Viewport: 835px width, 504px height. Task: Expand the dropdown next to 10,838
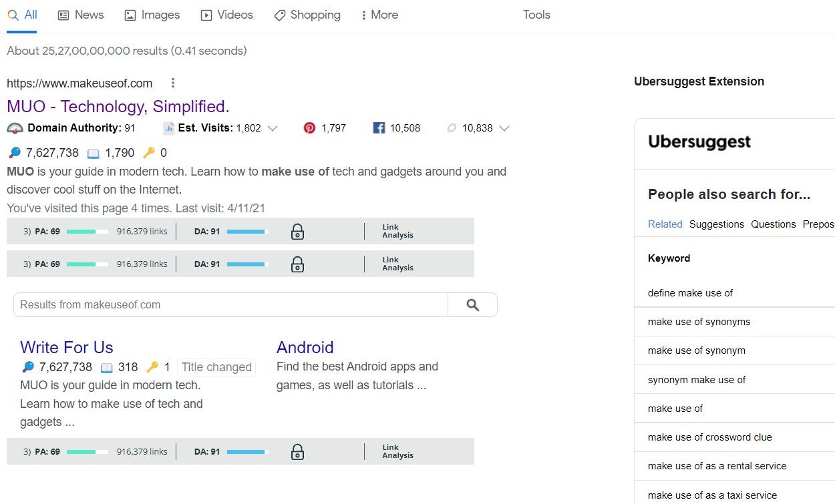(505, 128)
